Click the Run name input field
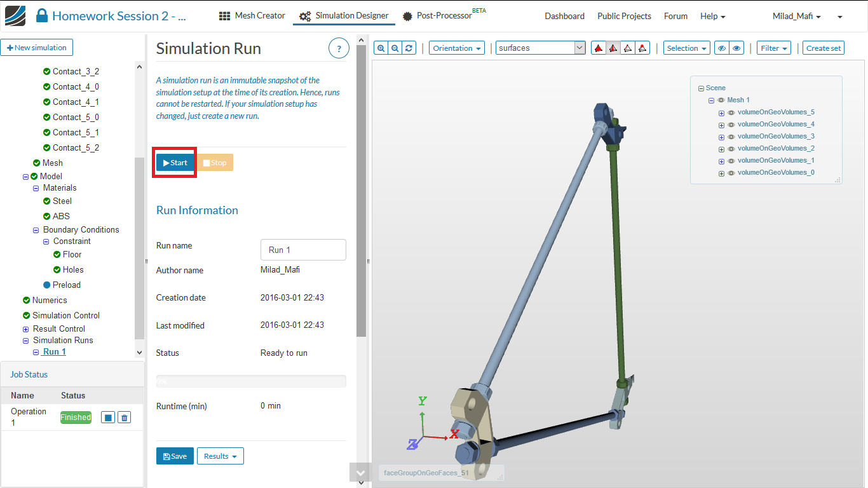 pos(303,250)
